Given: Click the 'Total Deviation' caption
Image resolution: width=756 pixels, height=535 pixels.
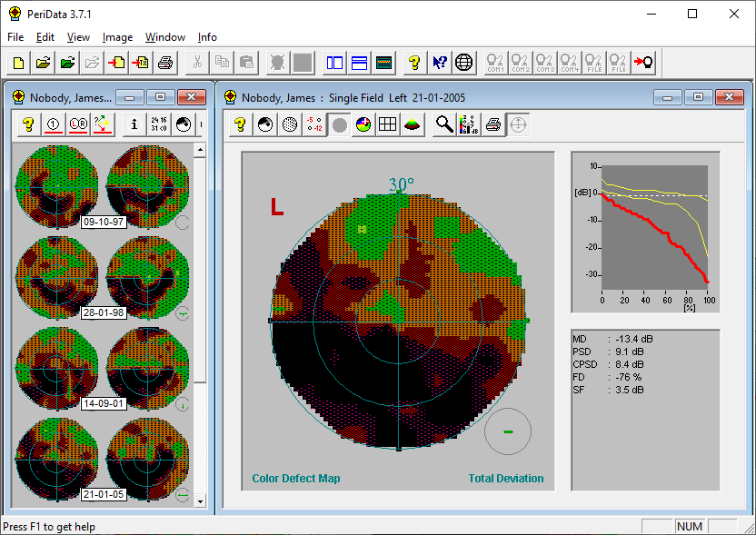Looking at the screenshot, I should tap(506, 478).
